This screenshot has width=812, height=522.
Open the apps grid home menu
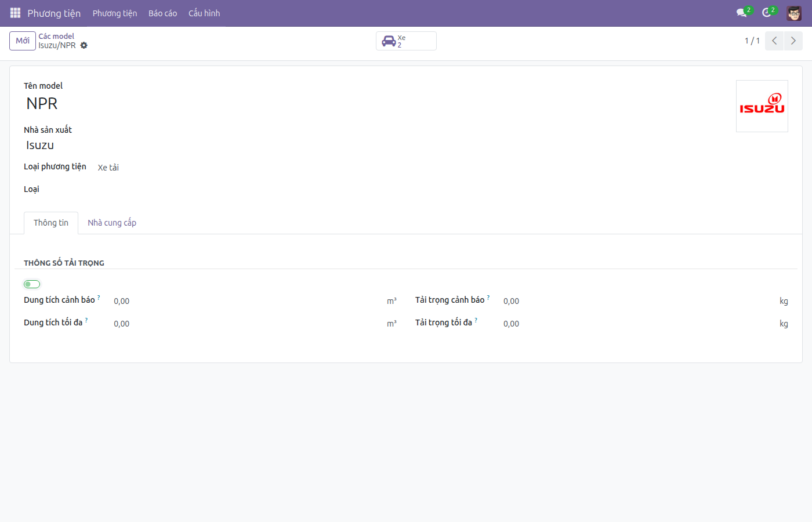[15, 13]
